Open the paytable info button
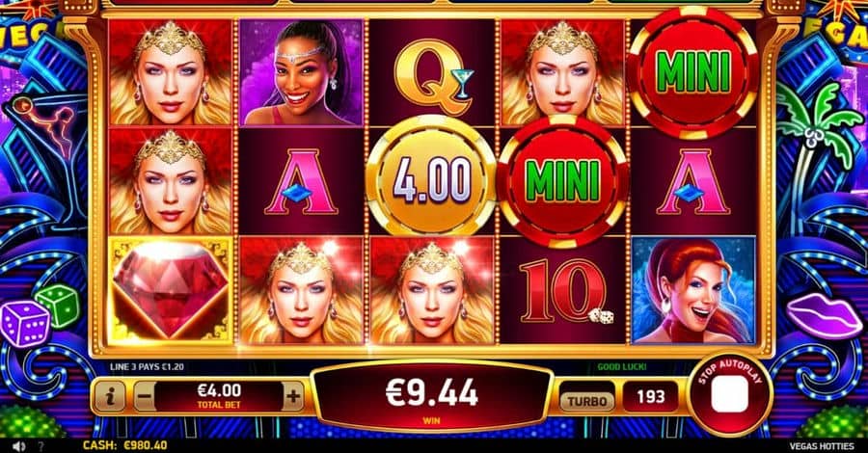The image size is (868, 453). point(110,396)
